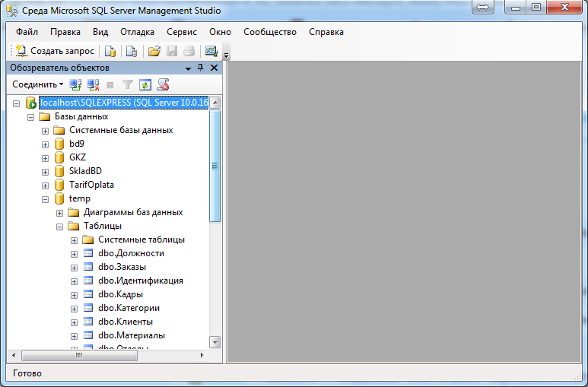The width and height of the screenshot is (588, 387).
Task: Expand the GKZ database node
Action: (x=45, y=158)
